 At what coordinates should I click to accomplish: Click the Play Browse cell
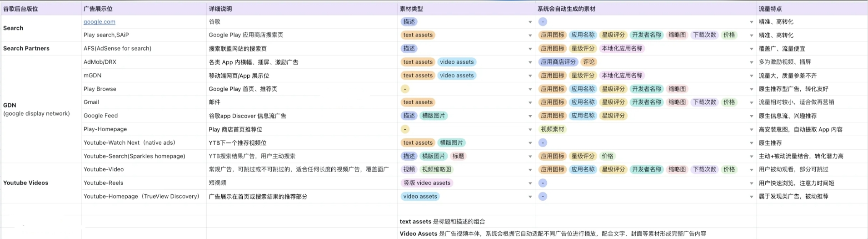pos(144,89)
